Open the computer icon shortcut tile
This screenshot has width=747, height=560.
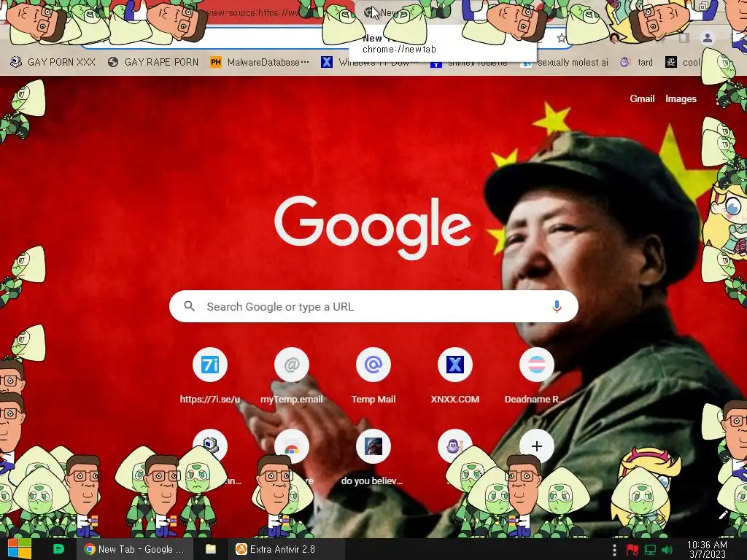[209, 447]
